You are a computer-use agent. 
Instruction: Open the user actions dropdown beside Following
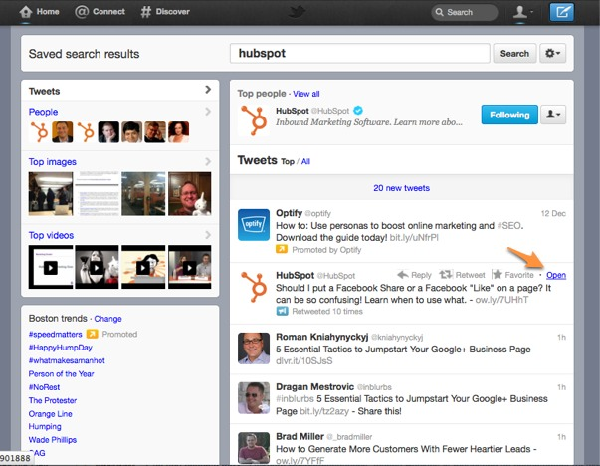tap(553, 114)
